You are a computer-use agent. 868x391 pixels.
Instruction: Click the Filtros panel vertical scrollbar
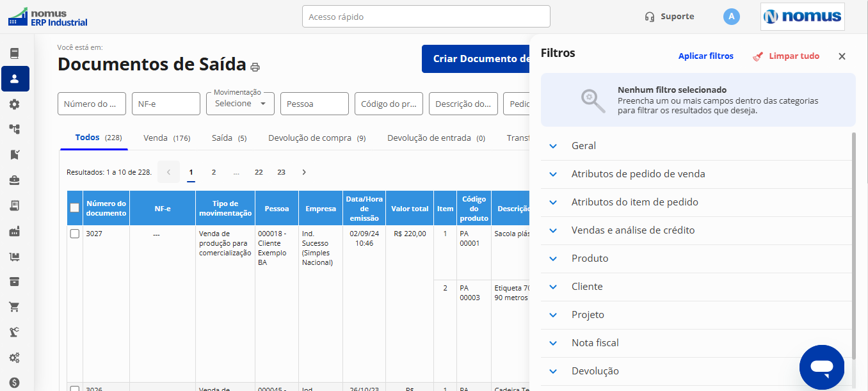click(854, 246)
